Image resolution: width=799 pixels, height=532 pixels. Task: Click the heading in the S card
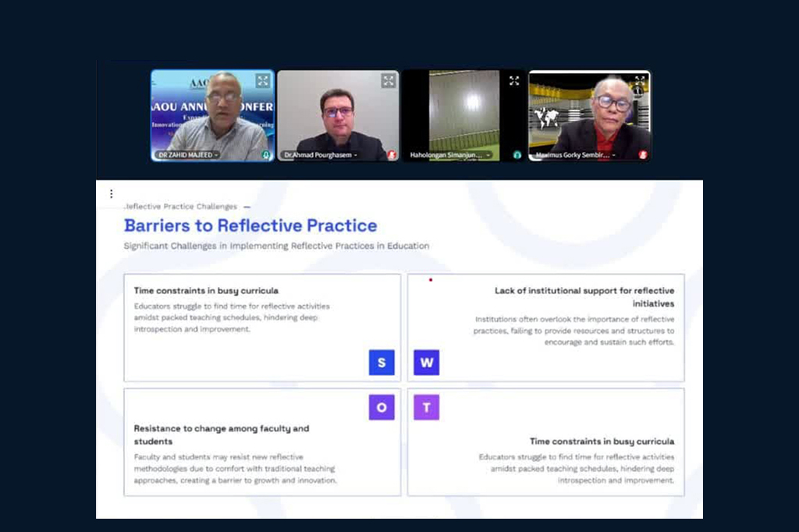pos(206,290)
